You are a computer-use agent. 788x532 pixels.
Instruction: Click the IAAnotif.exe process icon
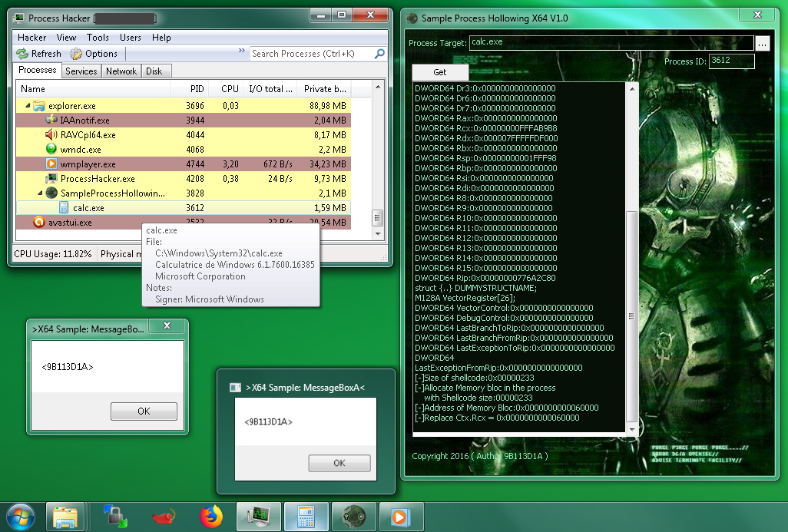51,120
